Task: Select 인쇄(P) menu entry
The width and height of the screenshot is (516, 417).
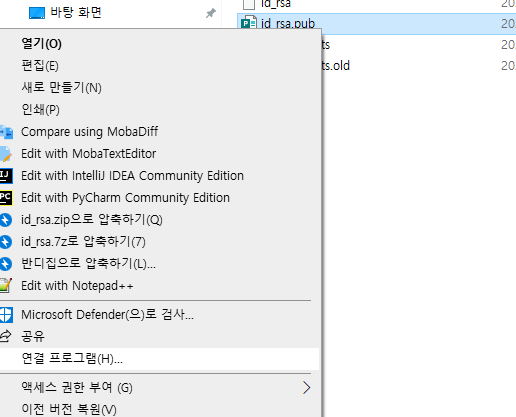Action: [x=40, y=109]
